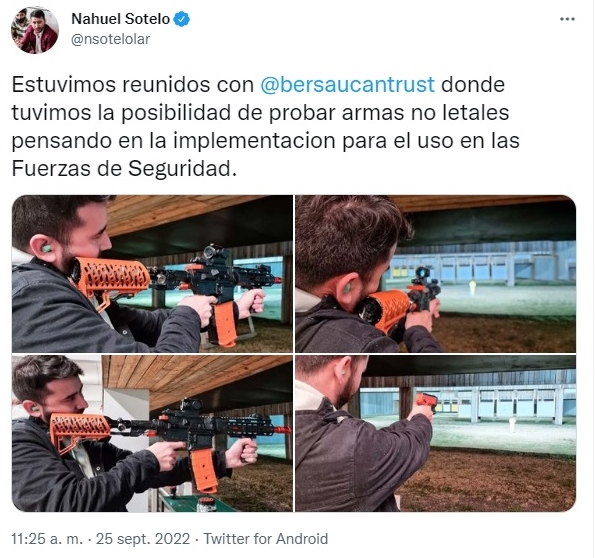Click the blue verified badge beside Nahuel Sotelo
Screen dimensions: 596x558
[182, 19]
